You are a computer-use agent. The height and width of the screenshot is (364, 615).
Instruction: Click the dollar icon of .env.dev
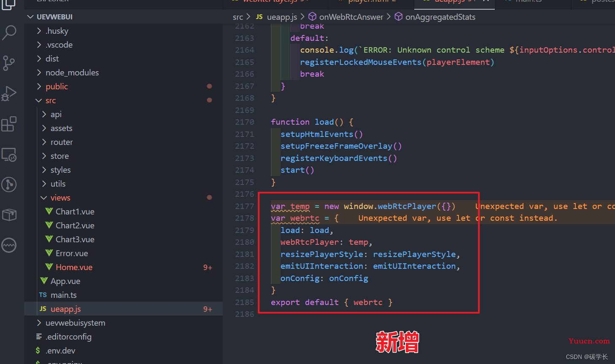(38, 351)
